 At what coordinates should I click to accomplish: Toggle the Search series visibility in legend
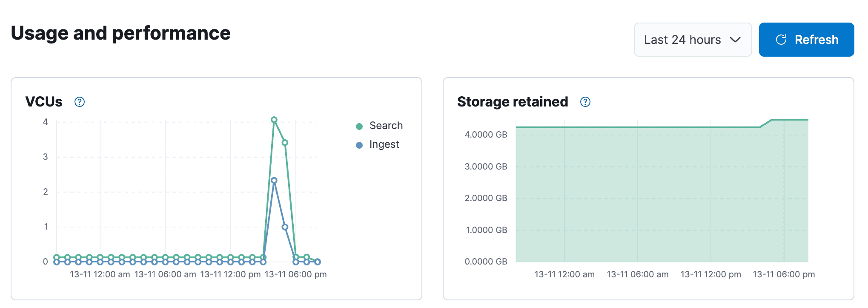382,126
